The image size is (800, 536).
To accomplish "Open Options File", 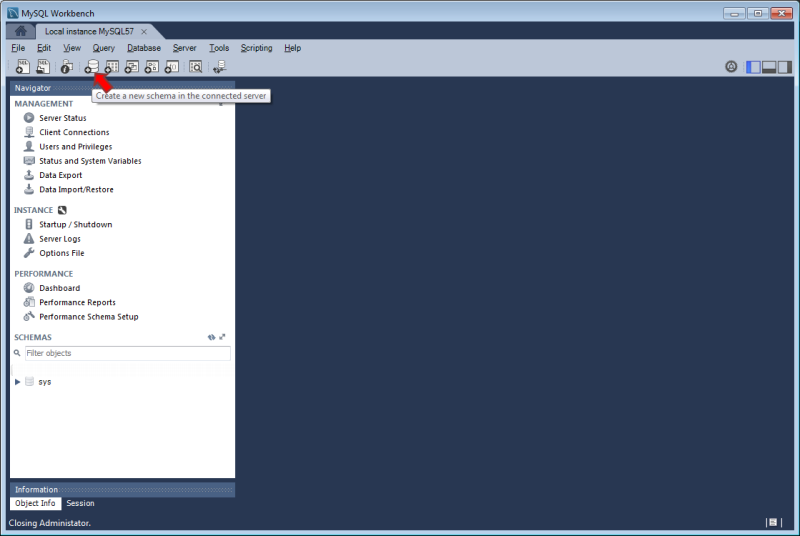I will [x=62, y=253].
